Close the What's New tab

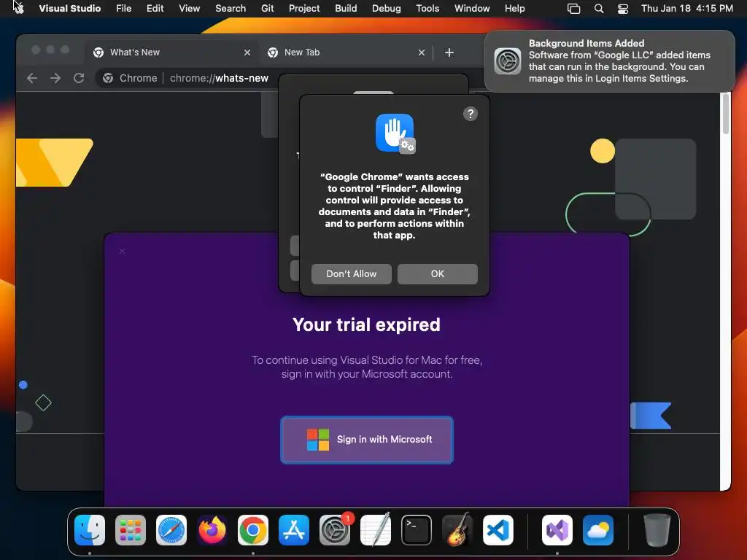tap(247, 52)
